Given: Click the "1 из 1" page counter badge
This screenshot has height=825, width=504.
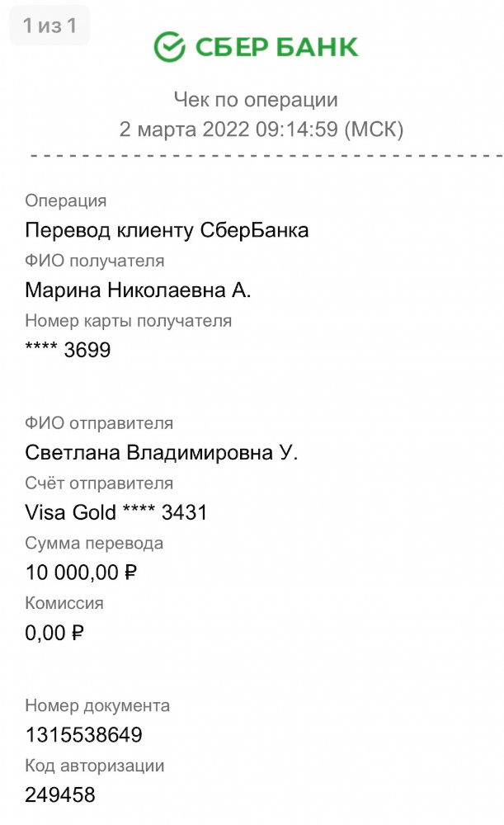Looking at the screenshot, I should tap(49, 26).
